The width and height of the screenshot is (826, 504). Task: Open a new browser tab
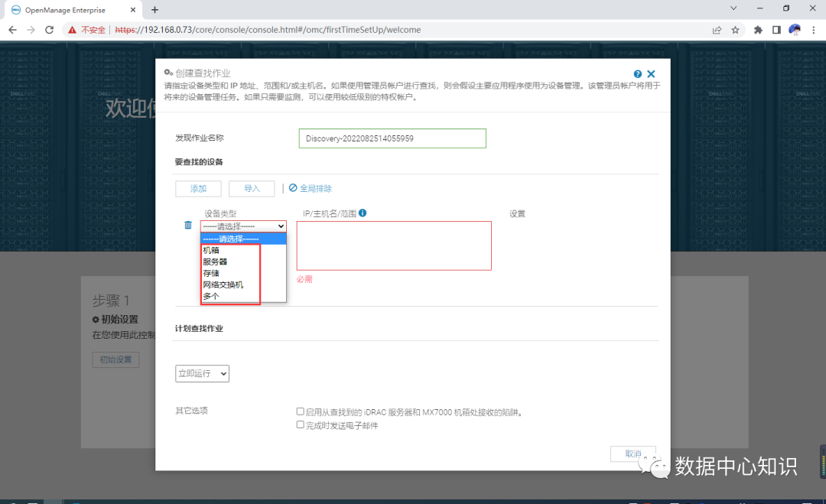[154, 9]
